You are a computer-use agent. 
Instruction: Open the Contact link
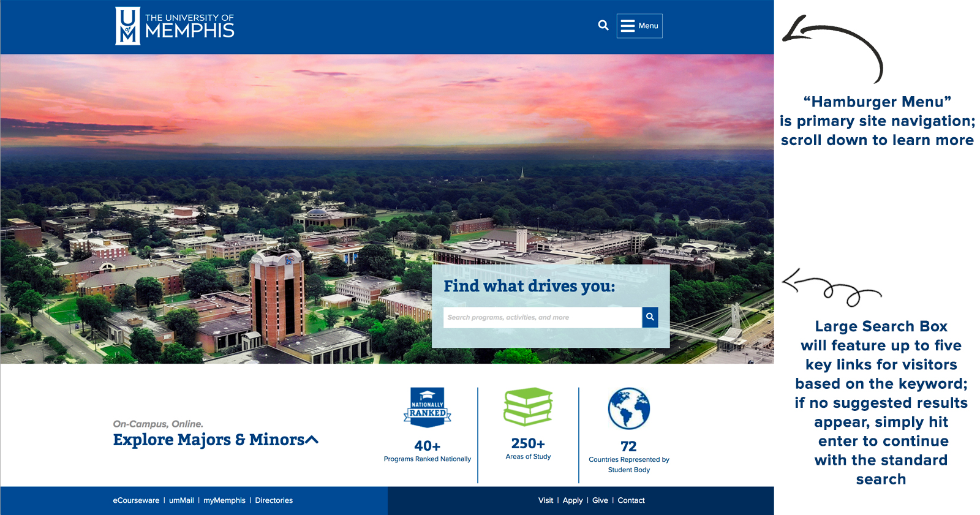click(631, 500)
